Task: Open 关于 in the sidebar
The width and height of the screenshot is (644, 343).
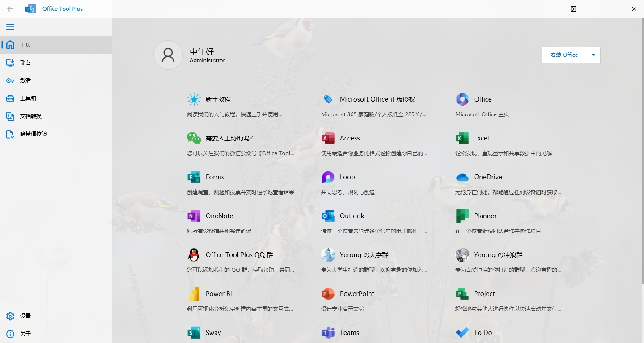Action: tap(56, 334)
